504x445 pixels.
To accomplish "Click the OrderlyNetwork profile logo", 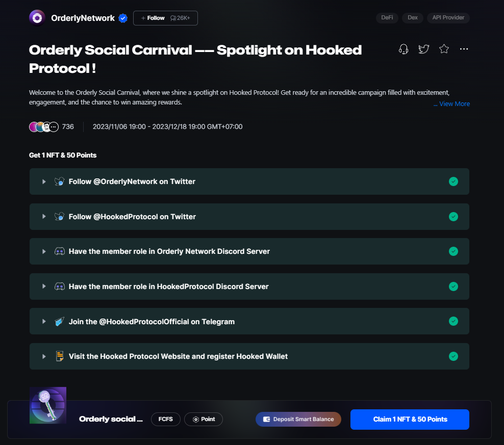I will tap(37, 17).
